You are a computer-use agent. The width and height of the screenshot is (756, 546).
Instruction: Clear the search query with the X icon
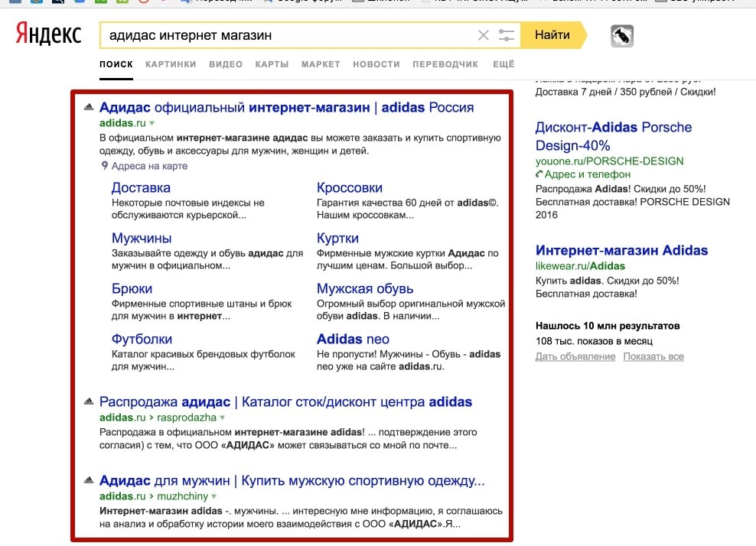[x=483, y=35]
